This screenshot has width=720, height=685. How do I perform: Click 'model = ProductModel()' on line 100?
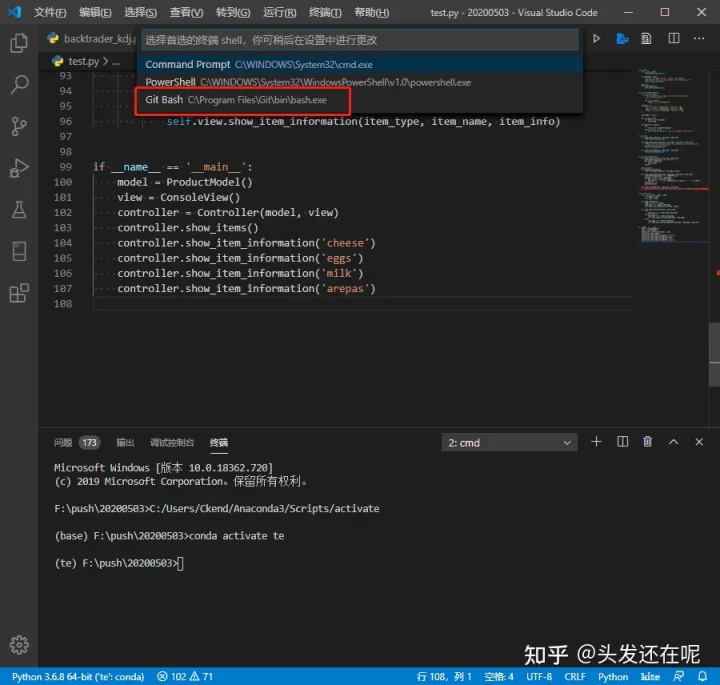185,182
